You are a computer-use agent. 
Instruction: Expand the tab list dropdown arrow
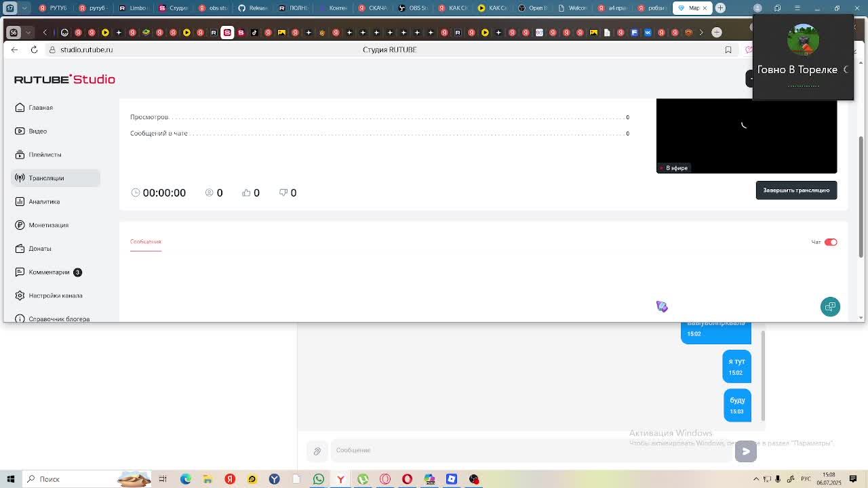pos(25,8)
